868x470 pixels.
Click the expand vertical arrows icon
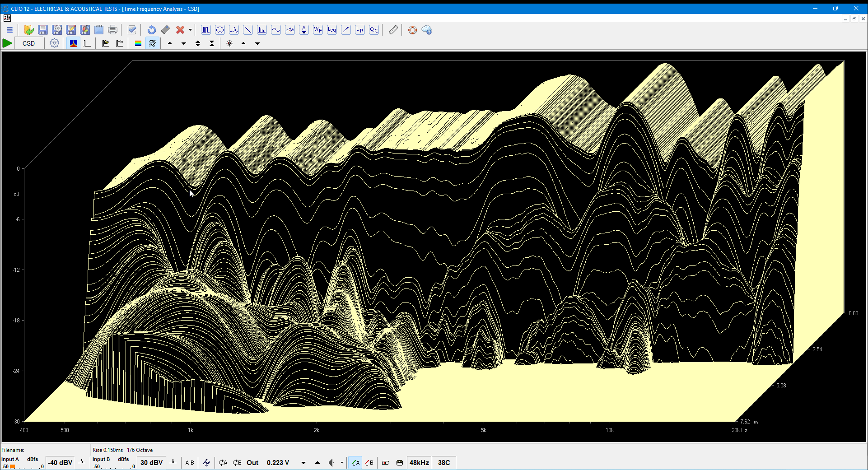pyautogui.click(x=198, y=43)
